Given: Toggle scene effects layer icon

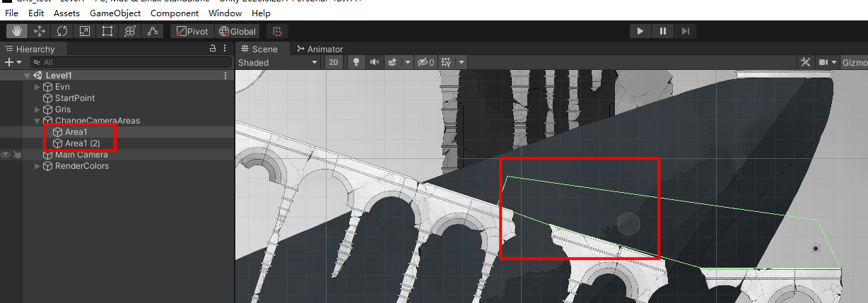Looking at the screenshot, I should pyautogui.click(x=393, y=62).
